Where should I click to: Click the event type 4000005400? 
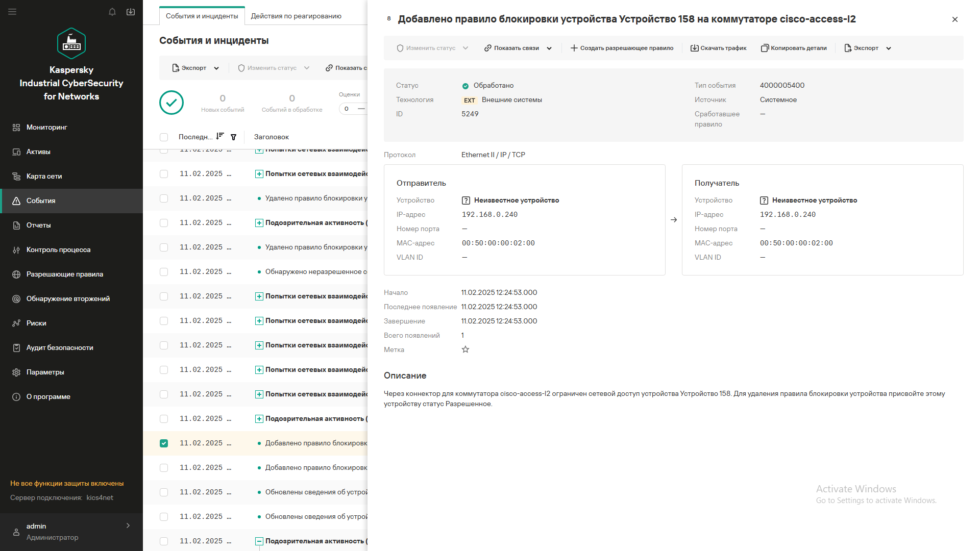pyautogui.click(x=782, y=86)
